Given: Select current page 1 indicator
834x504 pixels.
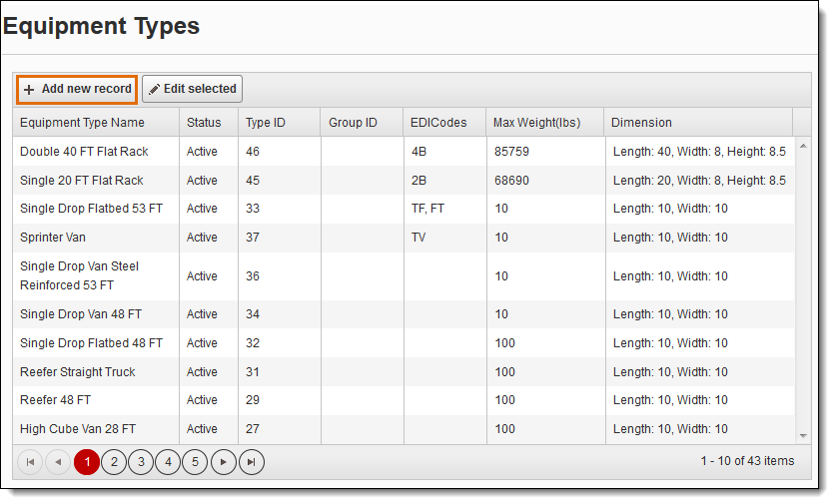Looking at the screenshot, I should 87,462.
